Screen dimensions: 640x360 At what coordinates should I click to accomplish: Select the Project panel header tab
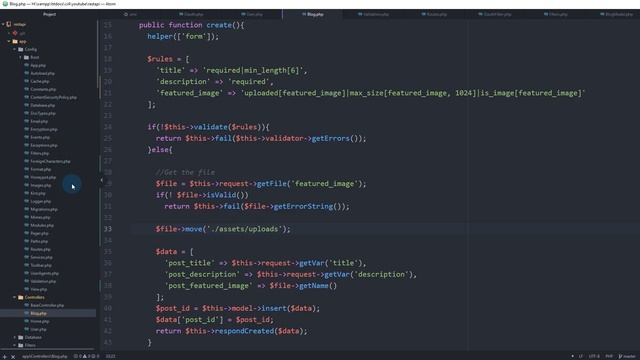49,14
